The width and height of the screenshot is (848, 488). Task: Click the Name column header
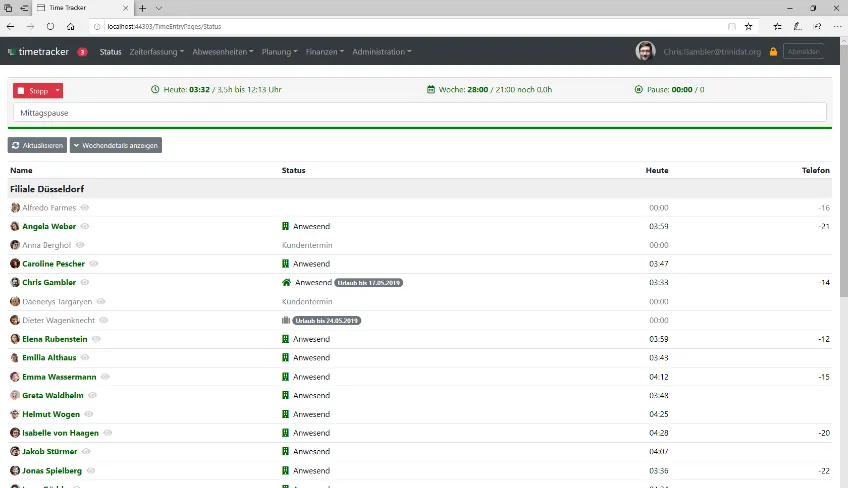click(21, 170)
